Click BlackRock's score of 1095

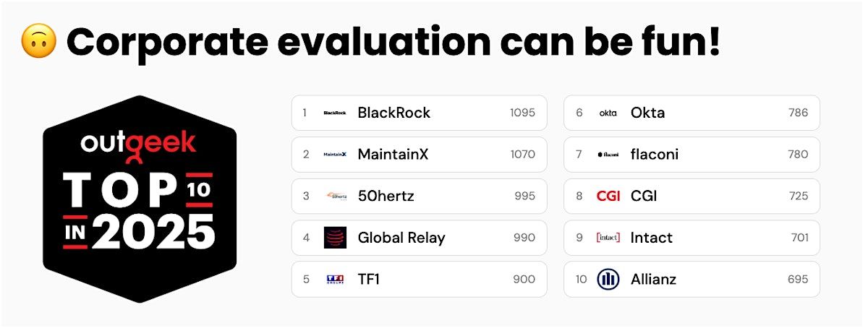pos(522,113)
